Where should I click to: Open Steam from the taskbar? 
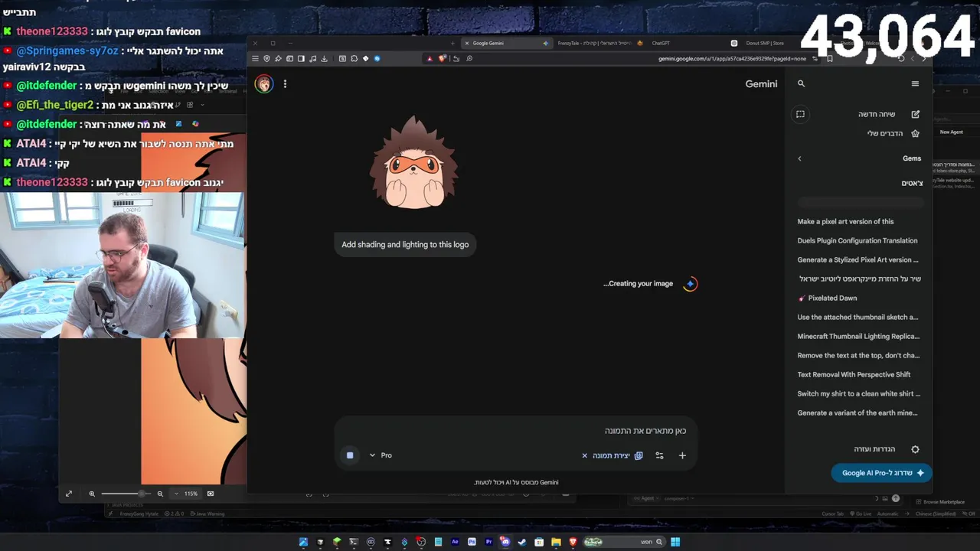coord(522,542)
